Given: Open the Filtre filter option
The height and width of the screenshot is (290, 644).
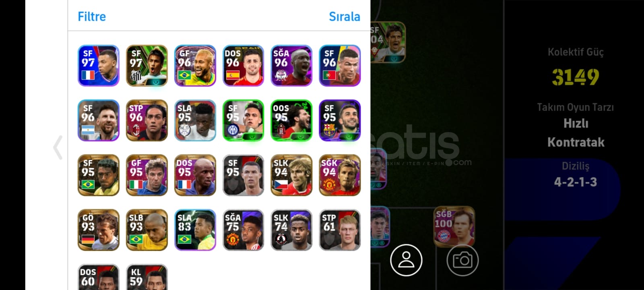Looking at the screenshot, I should tap(92, 17).
